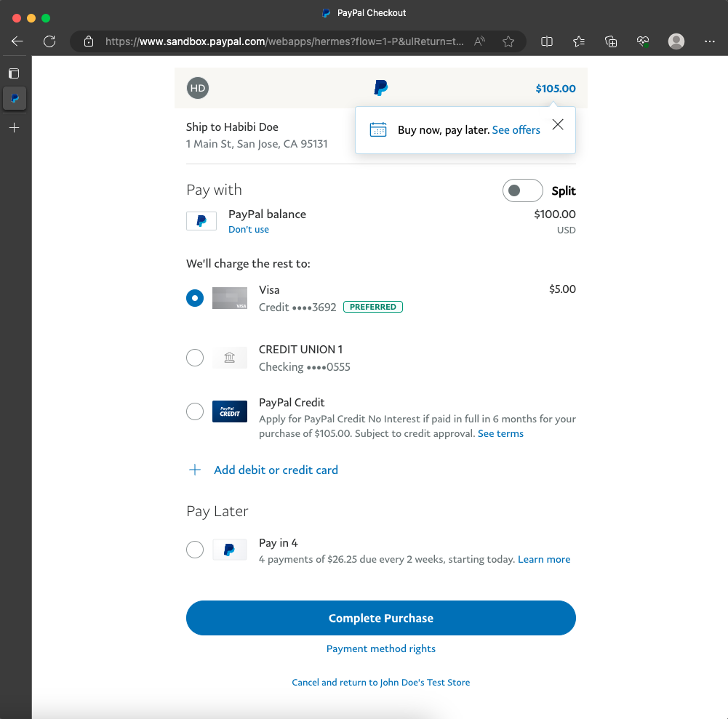Click the browser back arrow
The width and height of the screenshot is (728, 719).
click(x=17, y=41)
